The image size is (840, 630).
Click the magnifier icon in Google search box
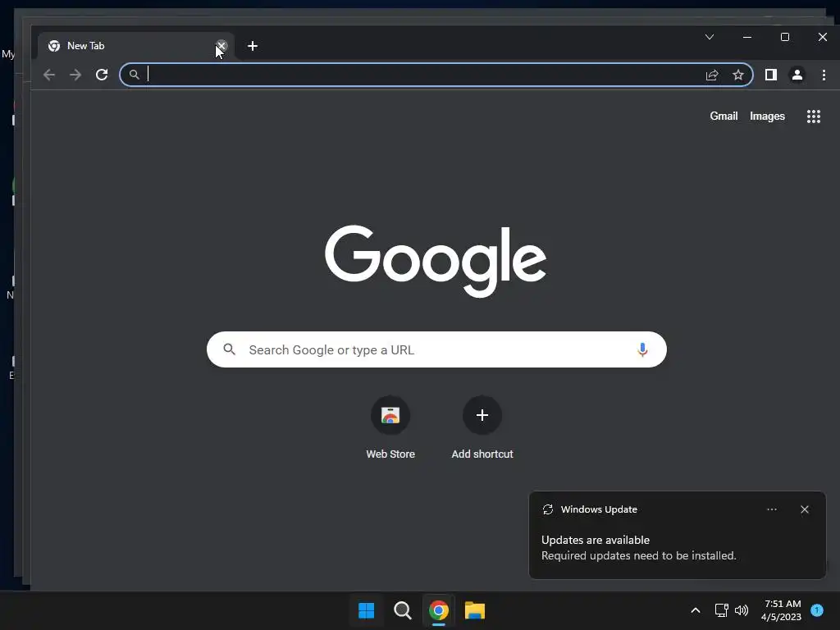(230, 349)
